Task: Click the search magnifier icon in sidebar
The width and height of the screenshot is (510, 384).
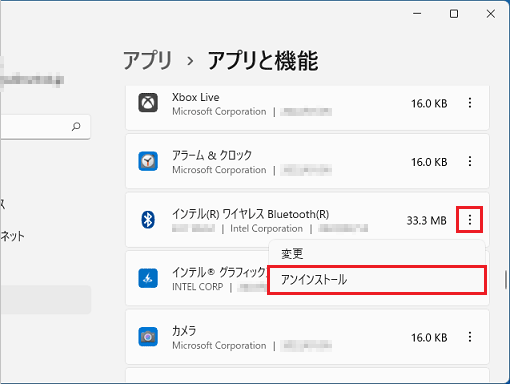Action: pos(76,127)
